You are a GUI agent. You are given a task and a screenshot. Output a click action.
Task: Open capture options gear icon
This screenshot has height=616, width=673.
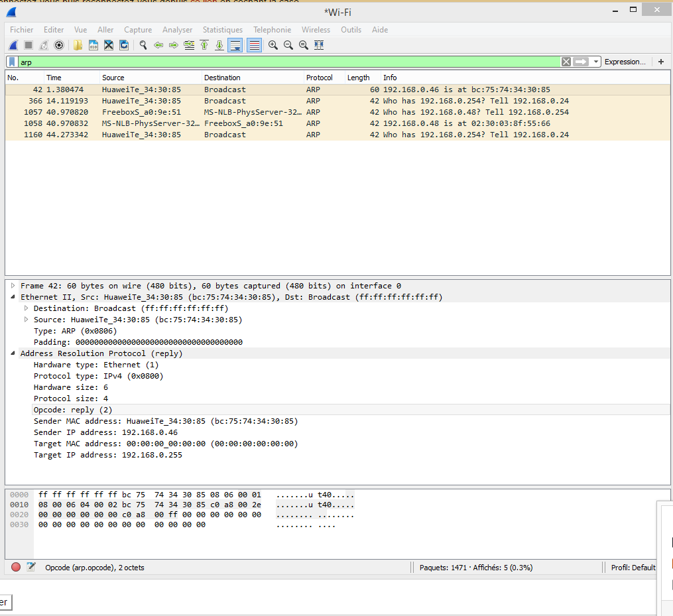pyautogui.click(x=59, y=45)
